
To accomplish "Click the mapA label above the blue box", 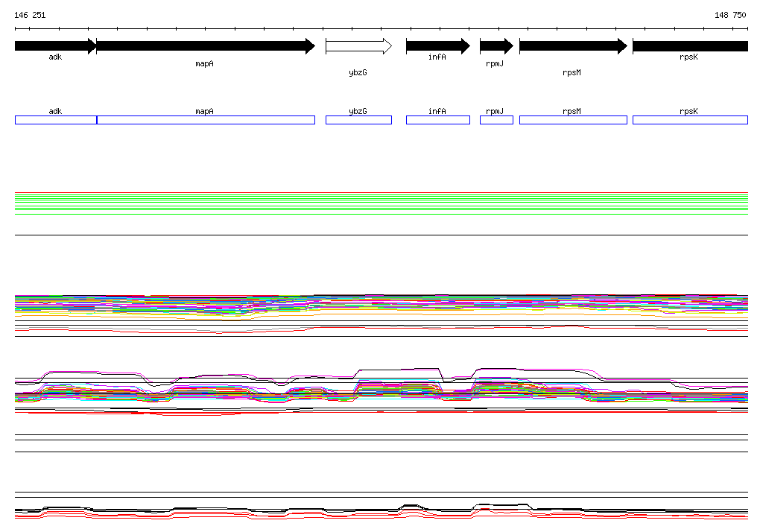I will 204,112.
